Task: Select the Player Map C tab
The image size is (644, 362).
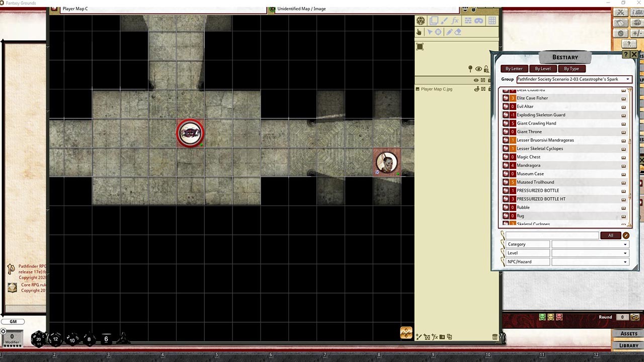Action: (x=75, y=9)
